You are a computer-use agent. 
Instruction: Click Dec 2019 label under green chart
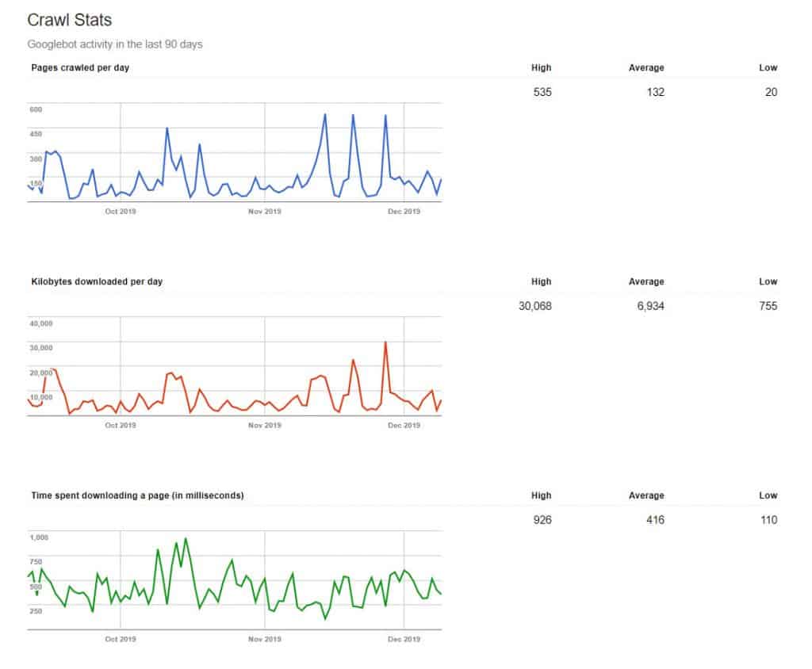coord(404,639)
